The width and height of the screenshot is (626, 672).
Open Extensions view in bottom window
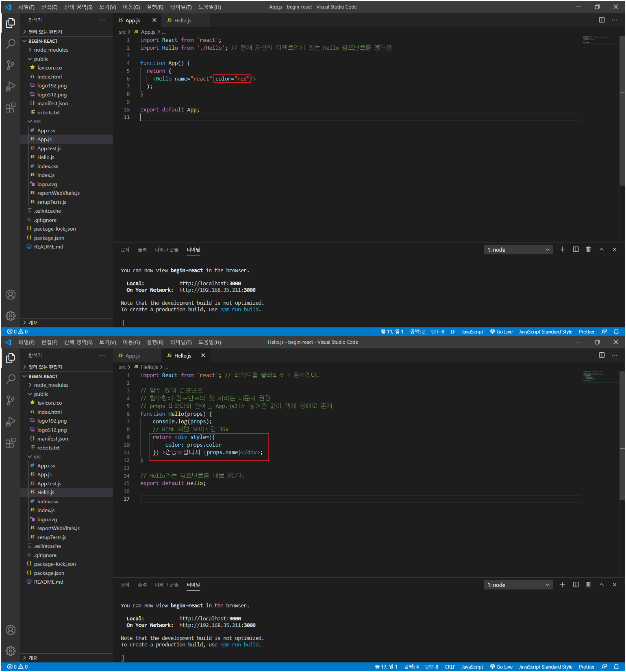(x=11, y=443)
